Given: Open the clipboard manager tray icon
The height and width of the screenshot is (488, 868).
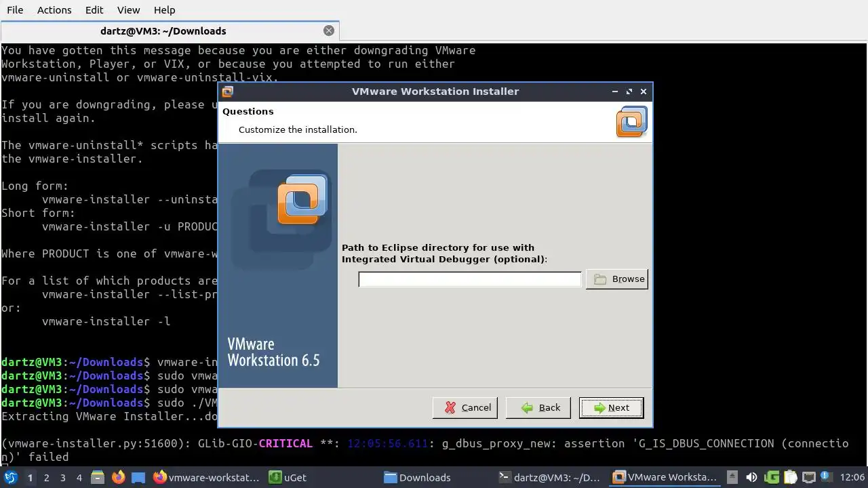Looking at the screenshot, I should (x=790, y=478).
